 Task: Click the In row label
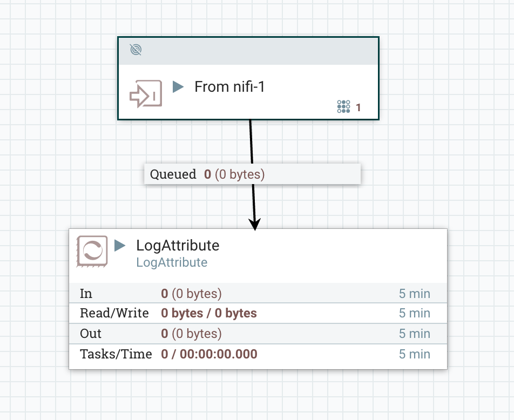[86, 294]
